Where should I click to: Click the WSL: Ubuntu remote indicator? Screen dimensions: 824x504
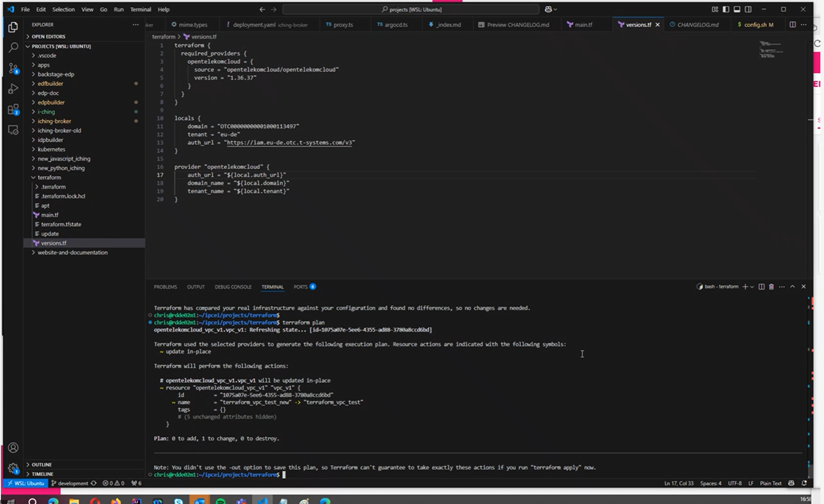click(x=26, y=483)
